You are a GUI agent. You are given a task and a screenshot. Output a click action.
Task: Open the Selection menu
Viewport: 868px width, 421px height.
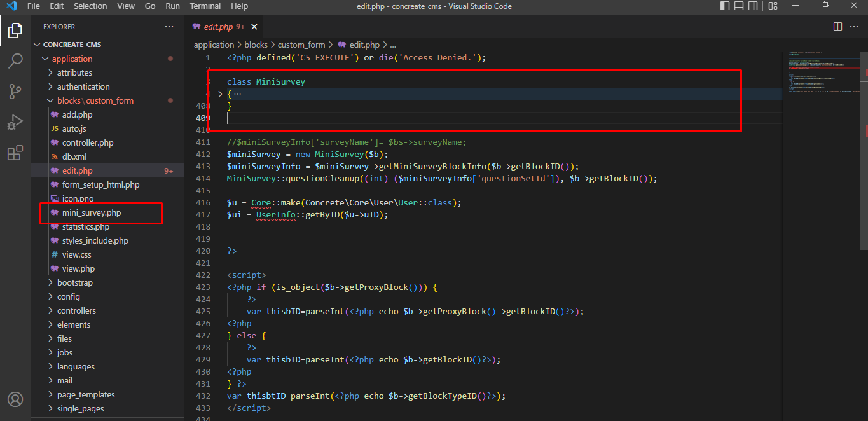(90, 6)
